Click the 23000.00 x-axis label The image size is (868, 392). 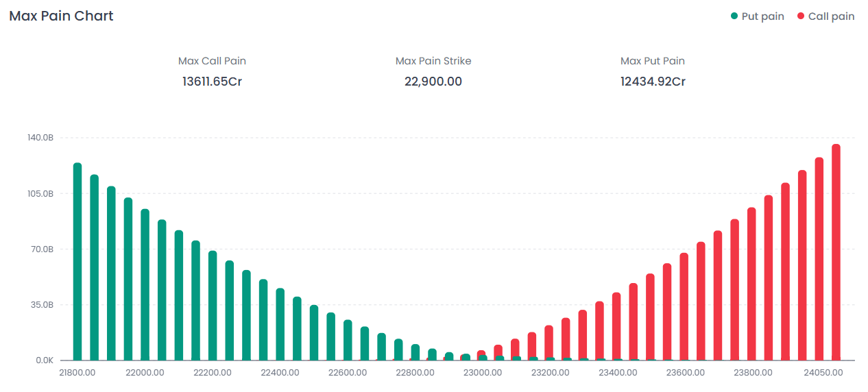tap(482, 372)
